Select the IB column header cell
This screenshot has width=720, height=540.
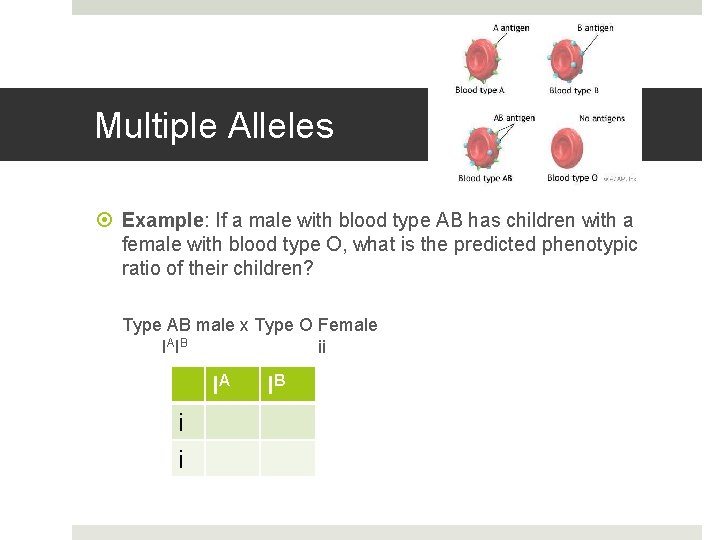pos(288,384)
